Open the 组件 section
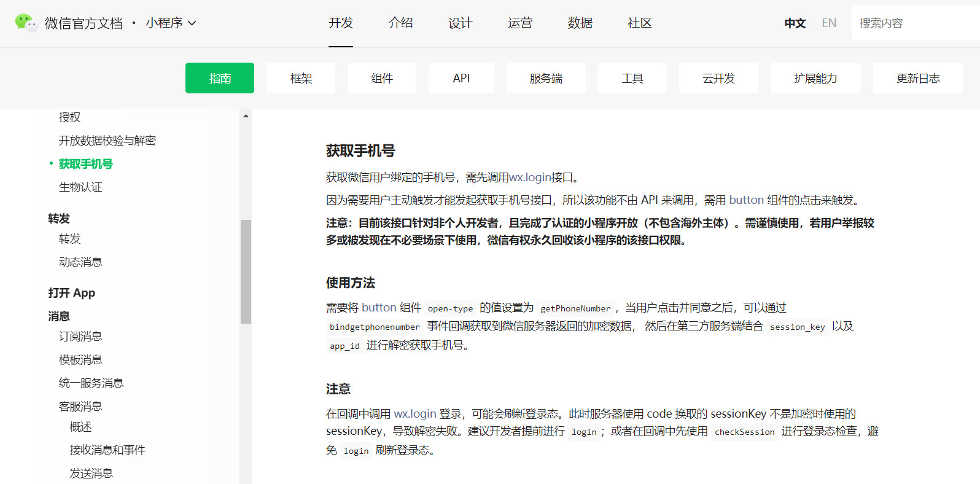 point(382,78)
